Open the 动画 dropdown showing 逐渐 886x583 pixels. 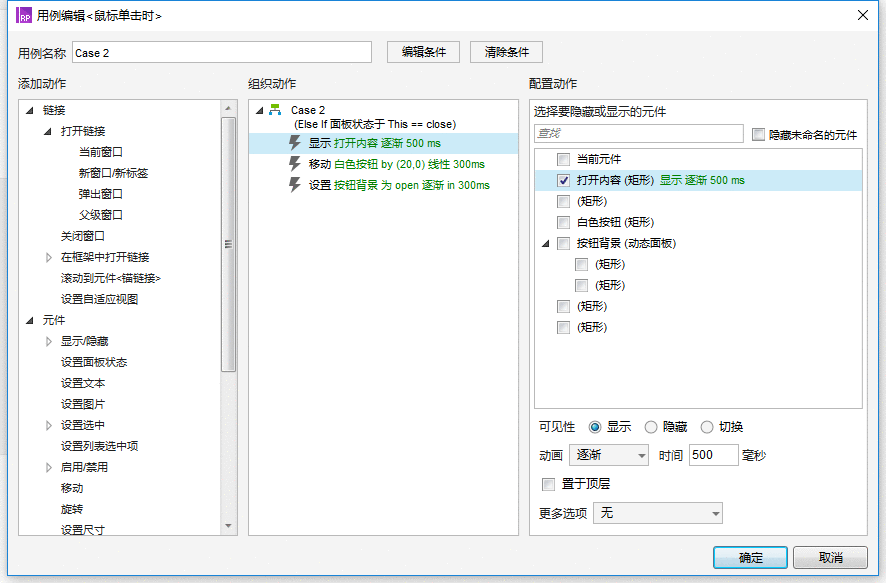pos(608,454)
